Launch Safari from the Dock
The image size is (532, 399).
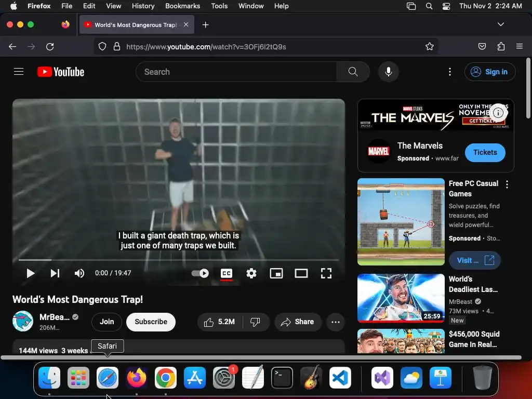coord(108,378)
